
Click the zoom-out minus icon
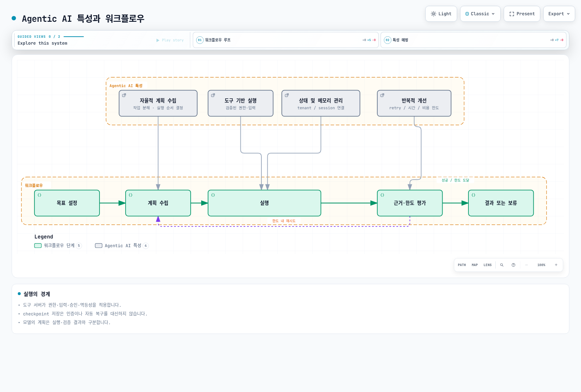527,265
